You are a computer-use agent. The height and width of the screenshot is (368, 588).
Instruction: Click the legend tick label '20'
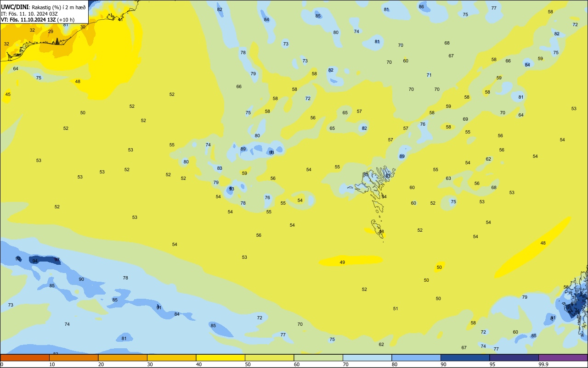[101, 364]
